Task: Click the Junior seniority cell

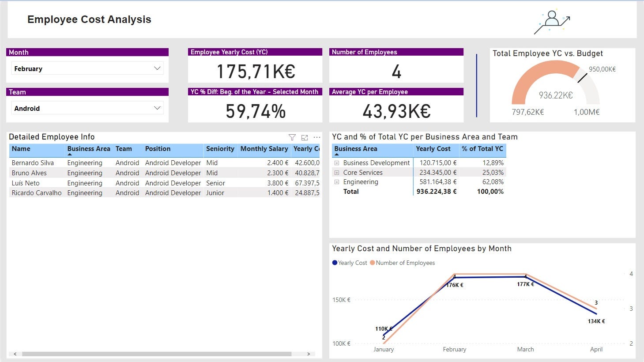Action: (x=215, y=193)
